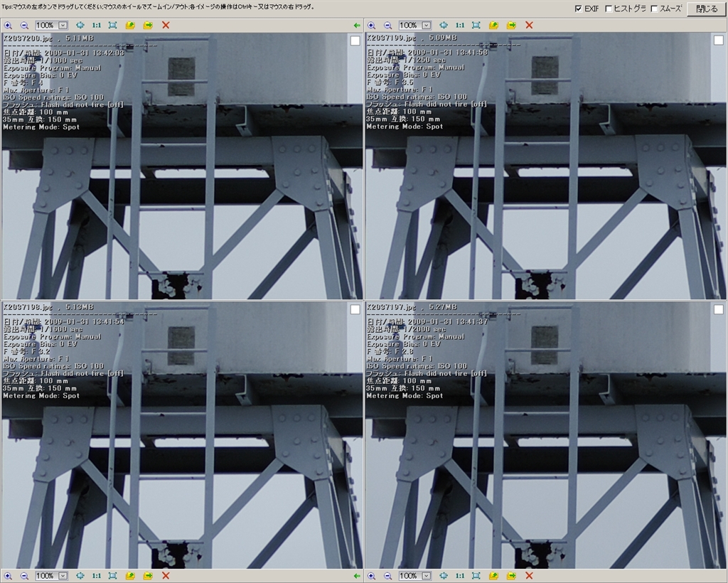The image size is (728, 583).
Task: Delete X2037197.jpg with the red X
Action: (529, 576)
